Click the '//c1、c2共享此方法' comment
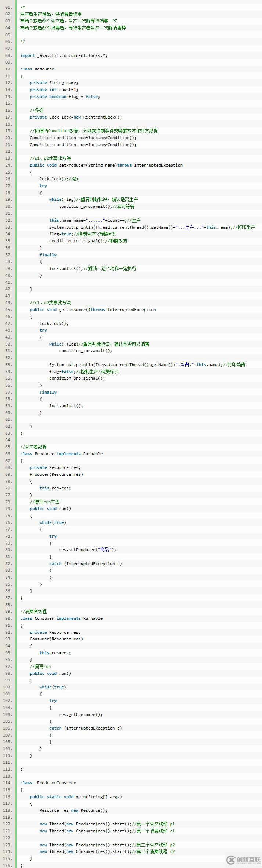Image resolution: width=262 pixels, height=868 pixels. [50, 303]
